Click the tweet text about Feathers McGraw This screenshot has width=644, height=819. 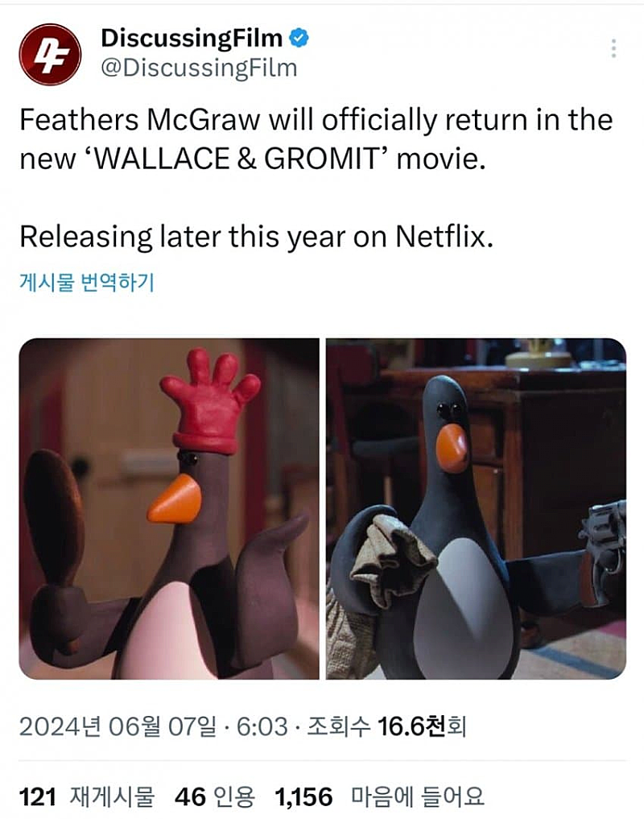(x=316, y=139)
